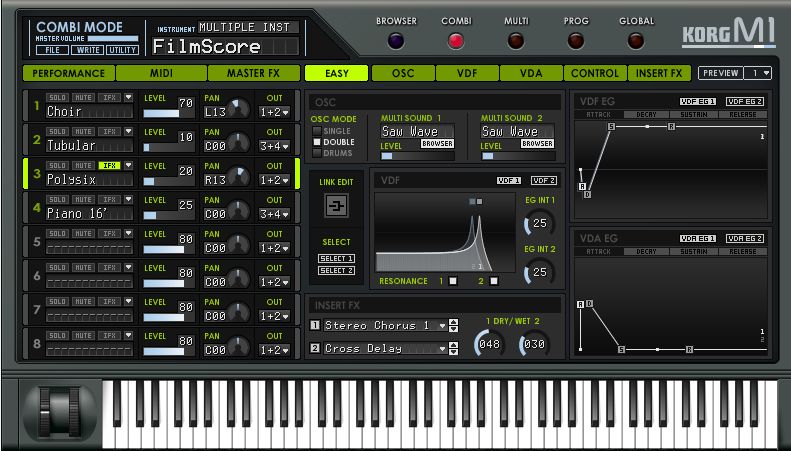Select DRUMS oscillator mode
This screenshot has width=791, height=451.
317,153
